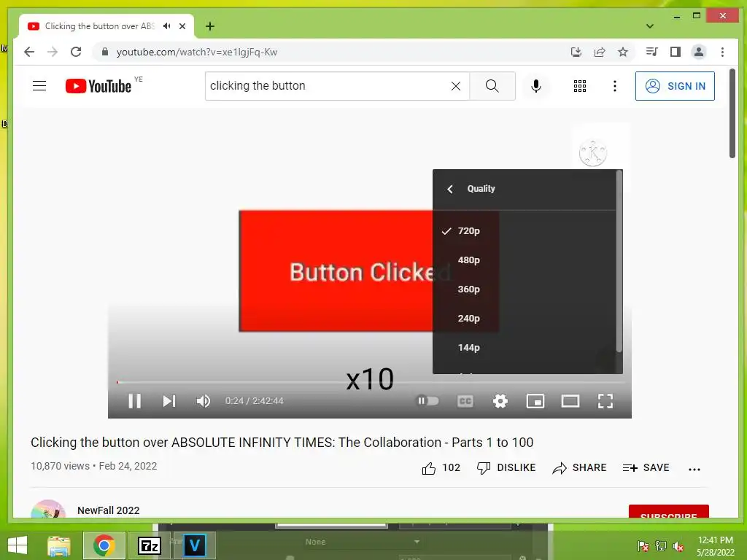Go back from the Quality menu

[x=449, y=189]
